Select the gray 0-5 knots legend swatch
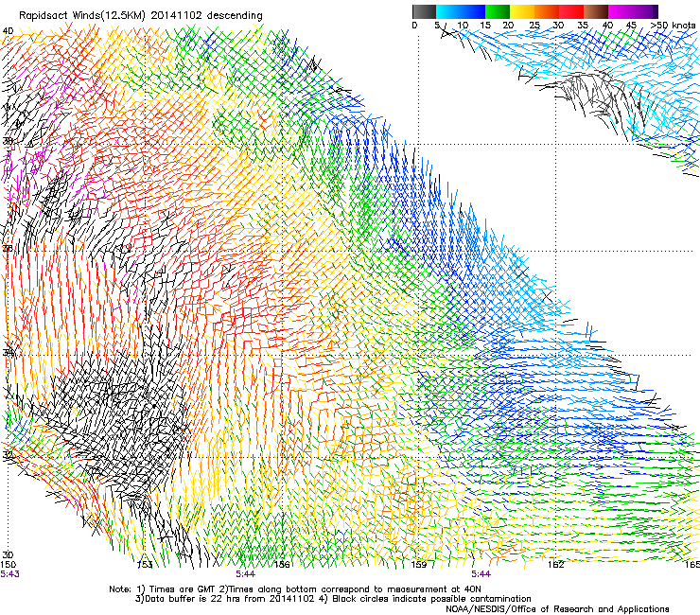This screenshot has width=700, height=615. click(424, 11)
